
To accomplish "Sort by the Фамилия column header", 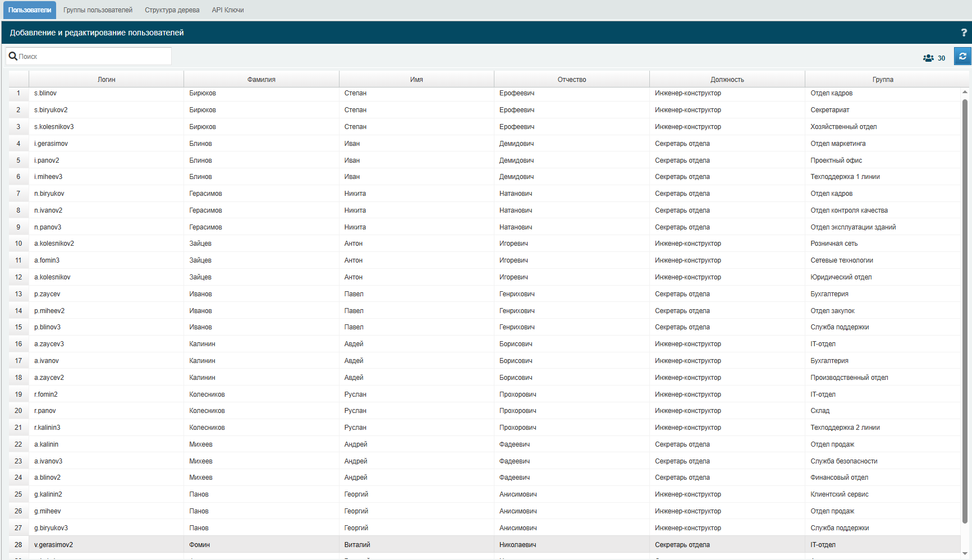I will (262, 80).
